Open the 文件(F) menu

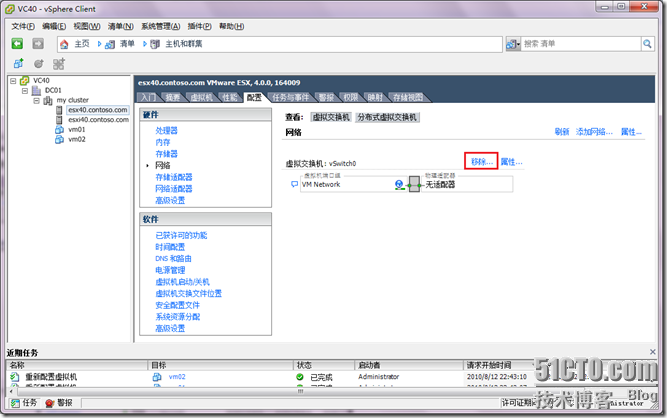click(x=23, y=26)
